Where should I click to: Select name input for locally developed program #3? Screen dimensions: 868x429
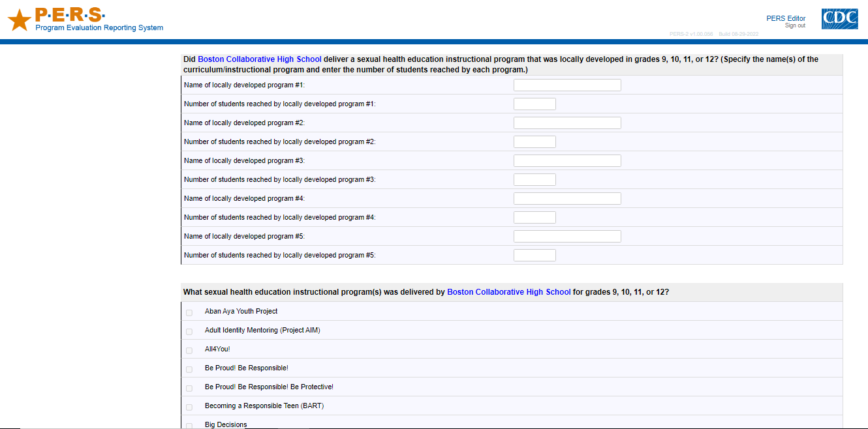567,161
